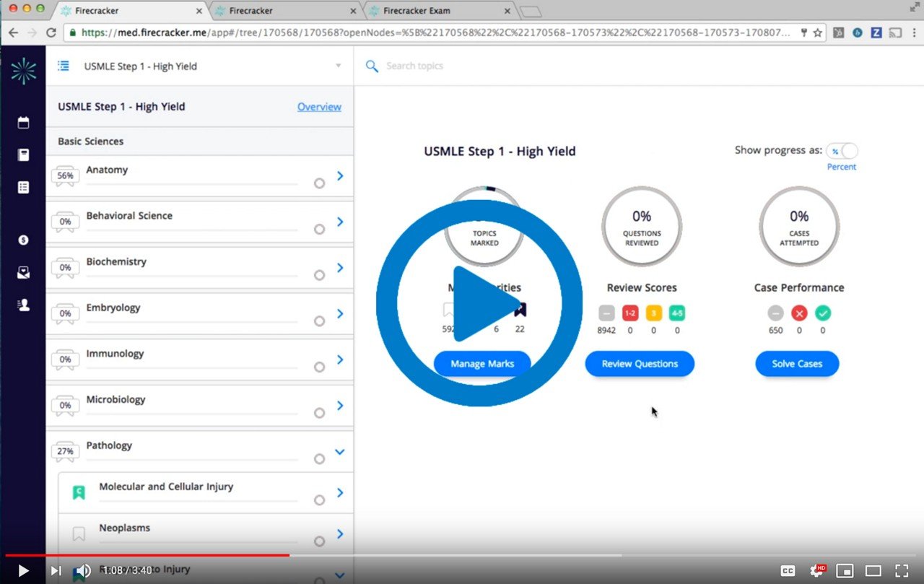Click the calendar icon in left sidebar
The height and width of the screenshot is (584, 924).
tap(23, 123)
